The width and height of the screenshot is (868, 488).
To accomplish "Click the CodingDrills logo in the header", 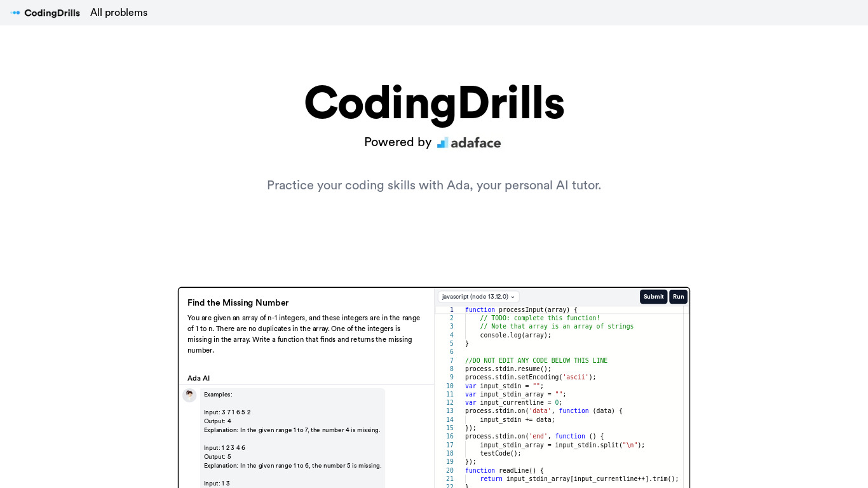I will [x=45, y=13].
